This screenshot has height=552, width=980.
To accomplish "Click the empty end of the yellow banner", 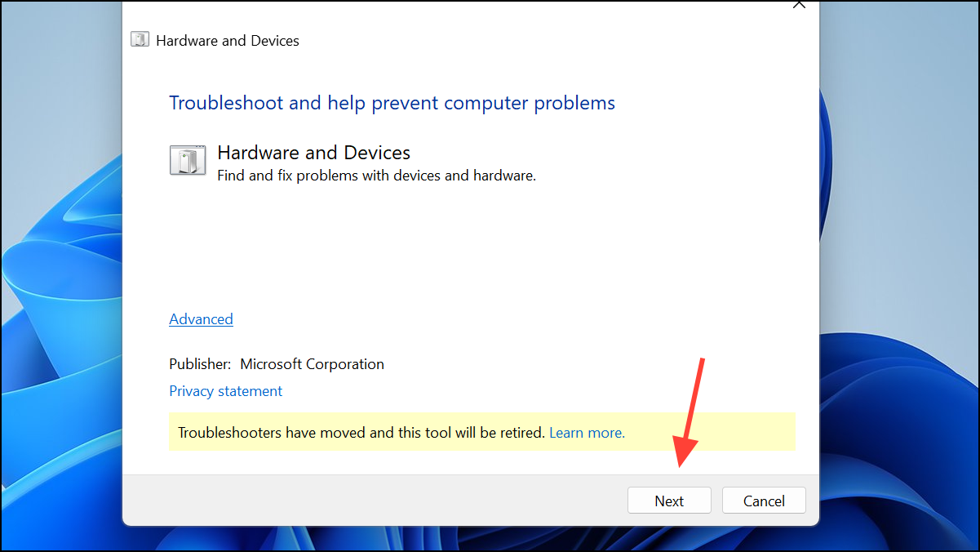I will pyautogui.click(x=710, y=432).
